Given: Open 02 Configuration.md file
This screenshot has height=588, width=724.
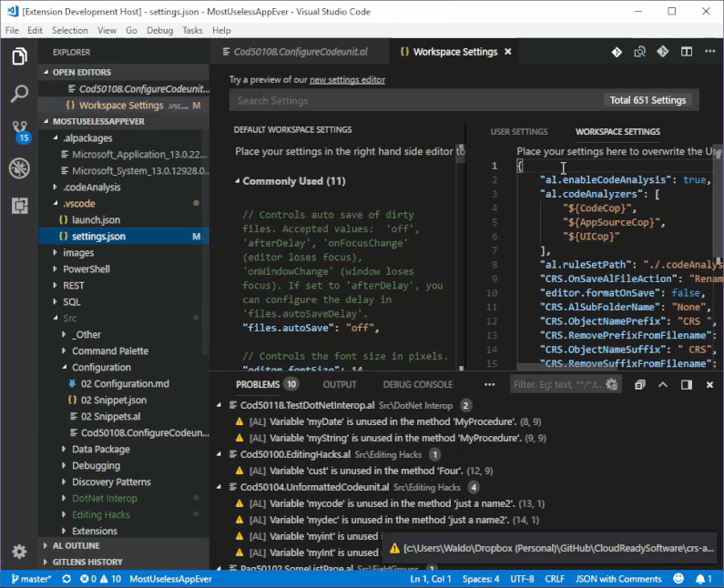Looking at the screenshot, I should coord(125,384).
